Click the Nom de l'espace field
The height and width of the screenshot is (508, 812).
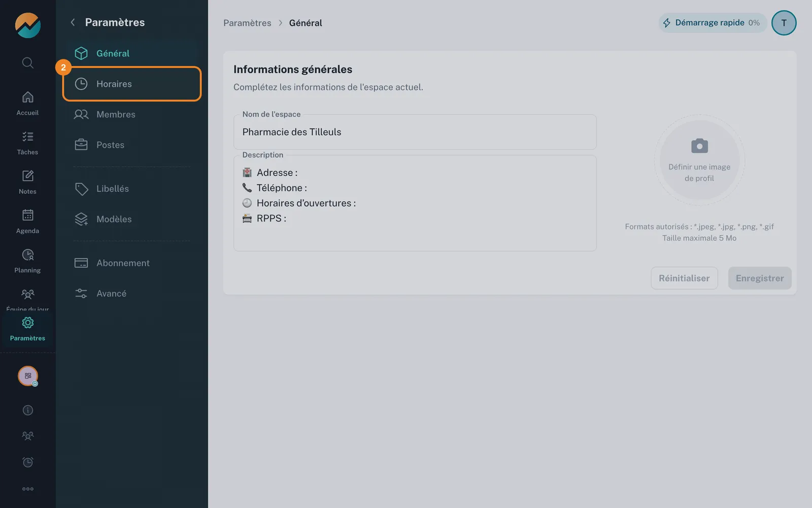415,132
